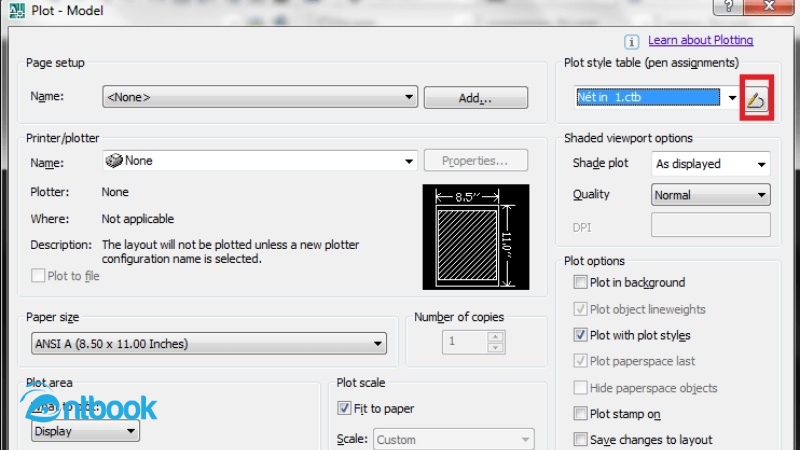Increase number of copies with up arrow
The width and height of the screenshot is (800, 450).
pos(495,337)
